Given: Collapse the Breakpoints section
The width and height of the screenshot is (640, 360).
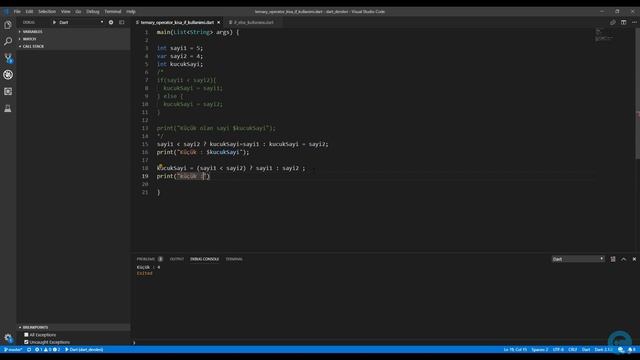Looking at the screenshot, I should click(x=73, y=327).
